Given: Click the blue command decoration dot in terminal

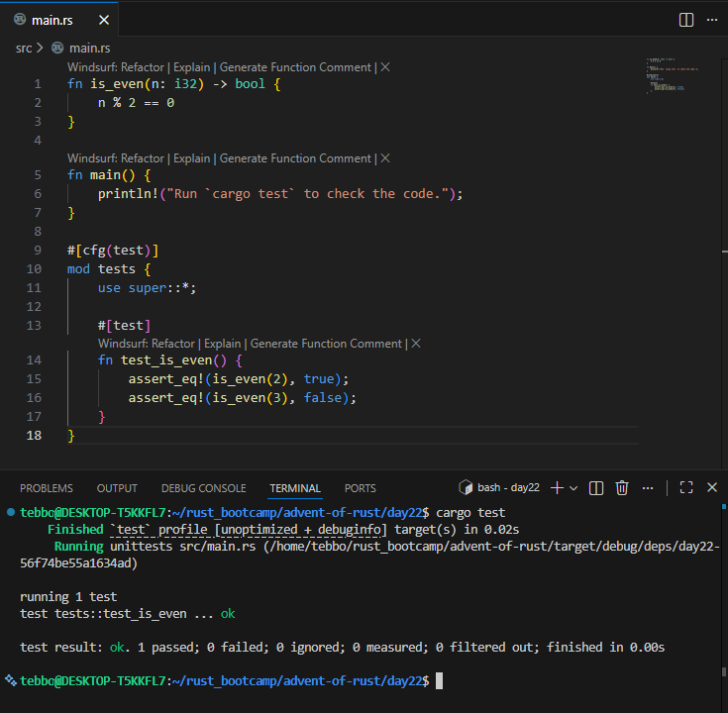Looking at the screenshot, I should [x=11, y=513].
